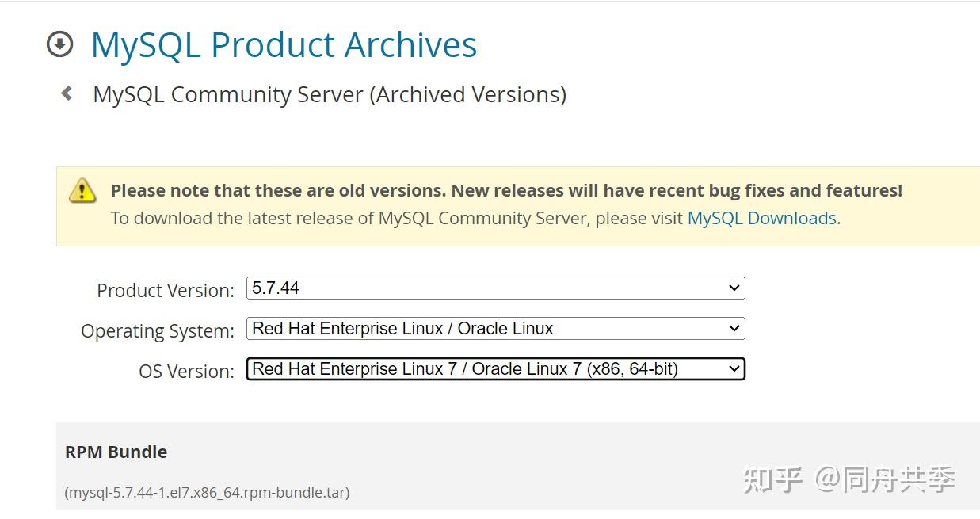Image resolution: width=980 pixels, height=519 pixels.
Task: Click the arrow on OS Version dropdown
Action: coord(734,368)
